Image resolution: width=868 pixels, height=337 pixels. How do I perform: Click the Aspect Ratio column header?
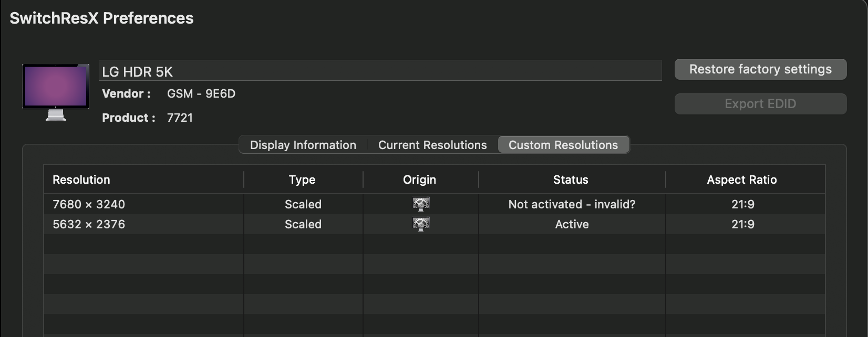pos(742,180)
